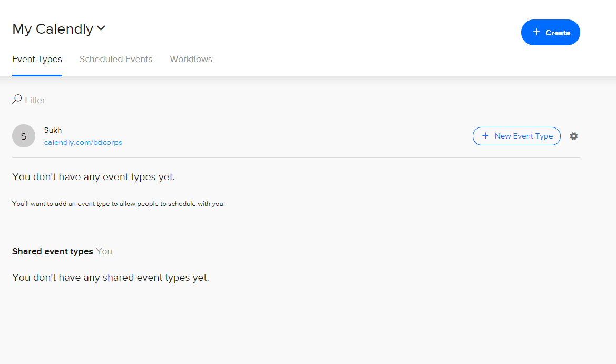Click the Shared event types heading

tap(53, 251)
